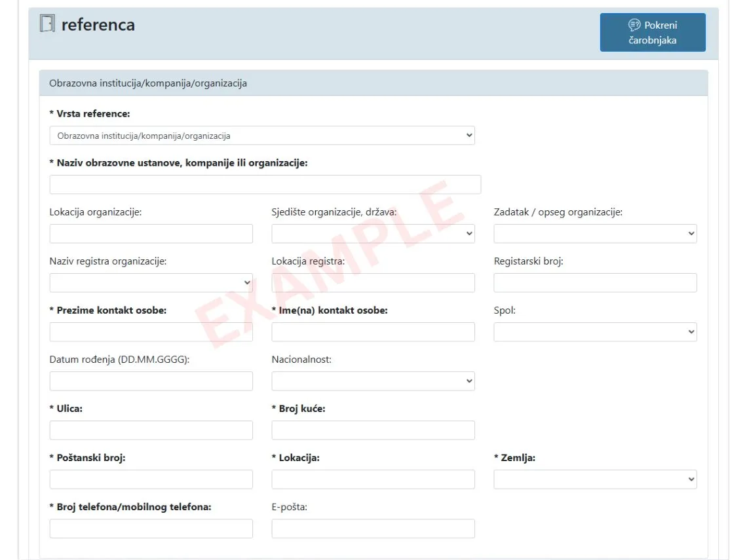Image resolution: width=747 pixels, height=560 pixels.
Task: Open the Spol dropdown
Action: click(x=595, y=332)
